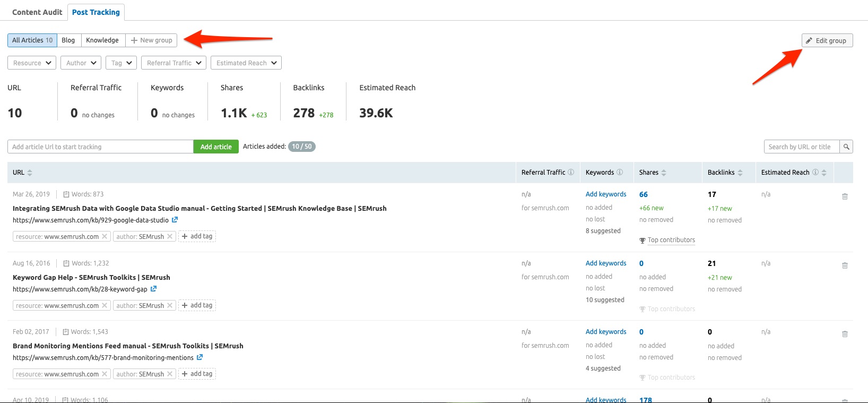Open the Resource filter dropdown
Viewport: 868px width, 403px height.
32,63
